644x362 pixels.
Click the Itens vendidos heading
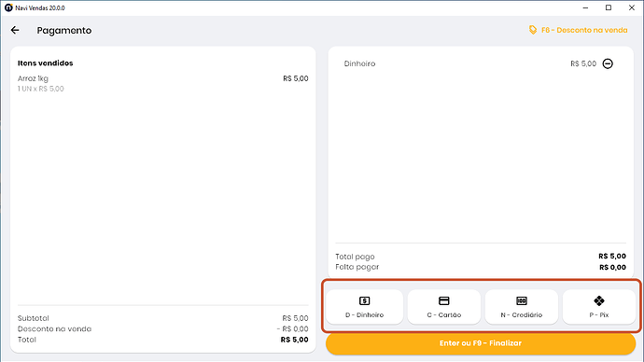[45, 63]
